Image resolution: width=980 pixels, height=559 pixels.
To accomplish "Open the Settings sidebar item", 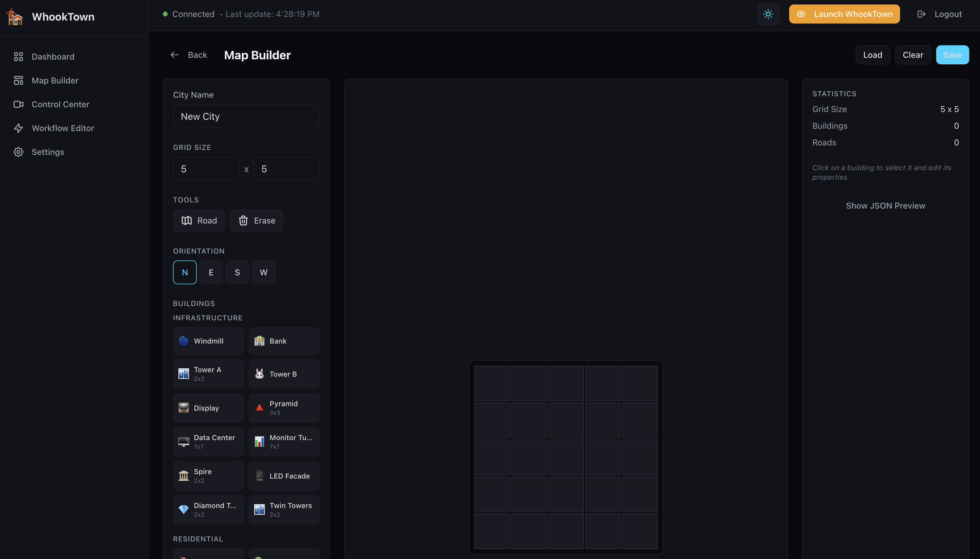I will 48,152.
